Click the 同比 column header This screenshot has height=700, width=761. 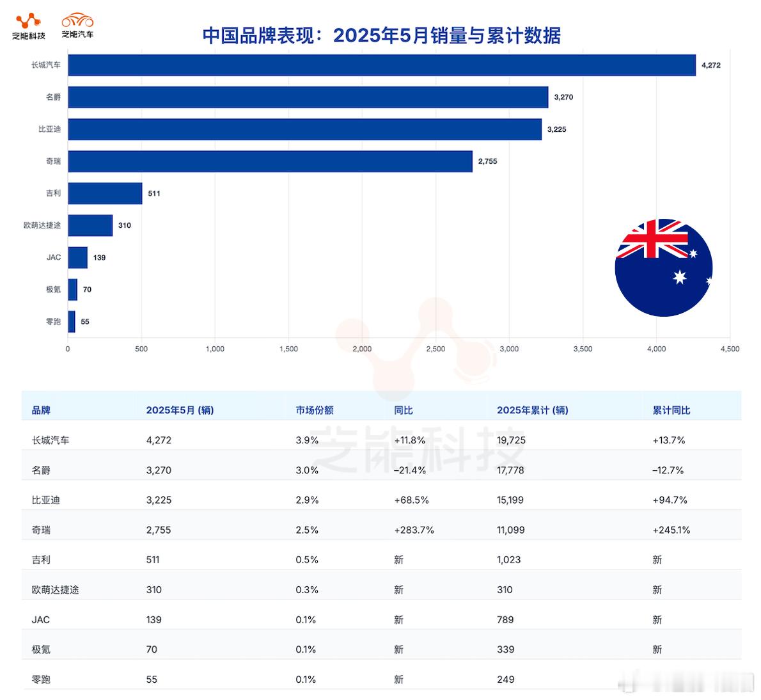coord(404,410)
